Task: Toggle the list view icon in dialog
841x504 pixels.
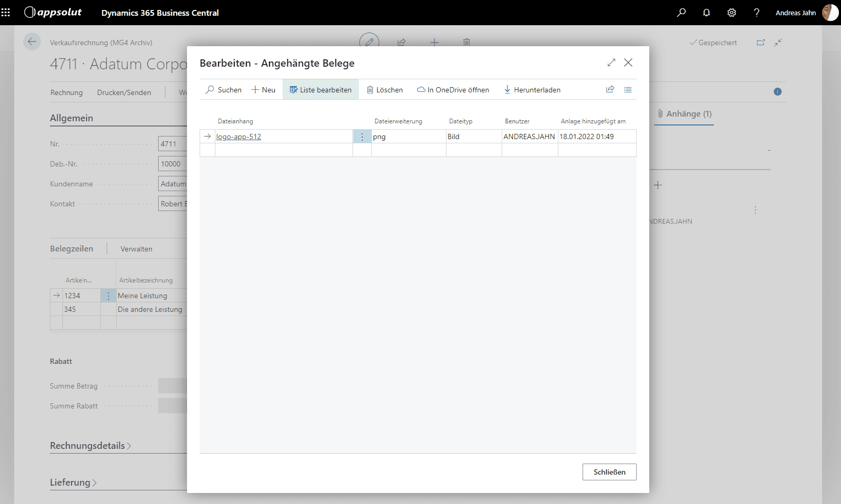Action: tap(628, 90)
